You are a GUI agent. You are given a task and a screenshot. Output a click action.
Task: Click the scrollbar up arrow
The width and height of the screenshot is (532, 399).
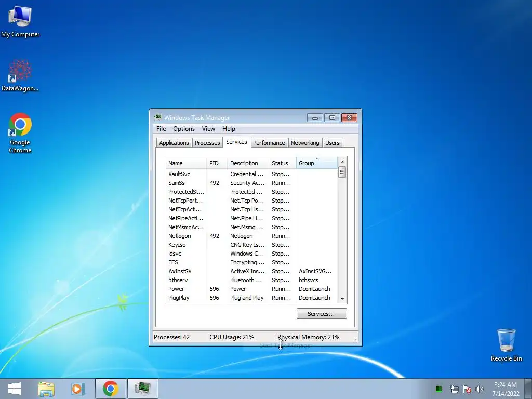click(342, 162)
